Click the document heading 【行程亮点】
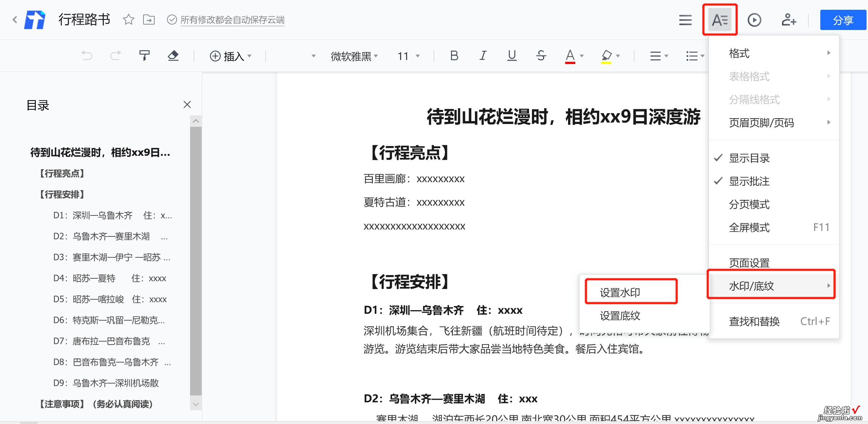The width and height of the screenshot is (868, 424). (x=410, y=153)
